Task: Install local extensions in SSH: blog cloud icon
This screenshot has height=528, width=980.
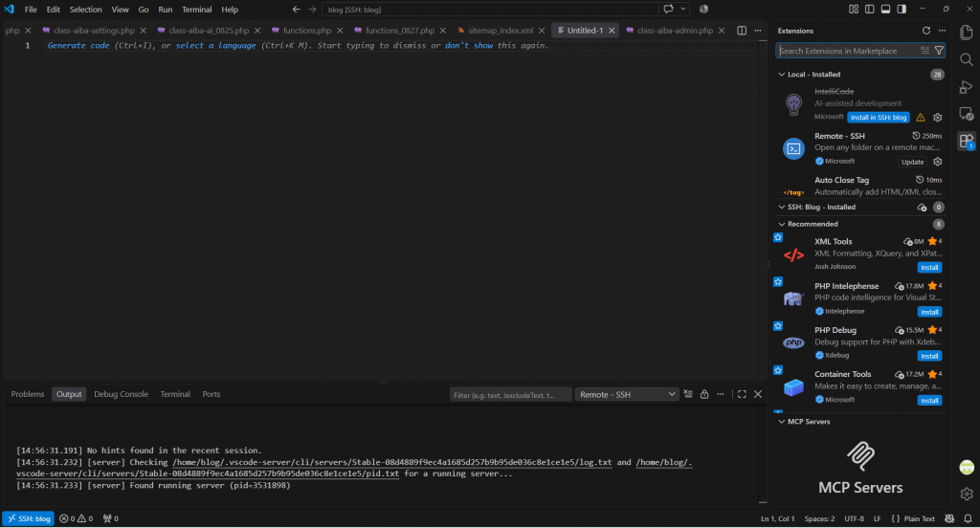Action: (x=922, y=208)
